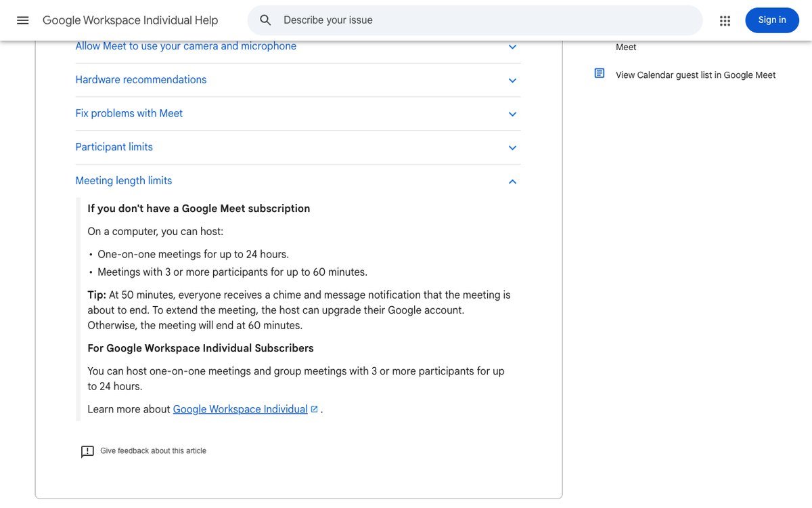
Task: Expand chevron for Participant limits
Action: coord(512,148)
